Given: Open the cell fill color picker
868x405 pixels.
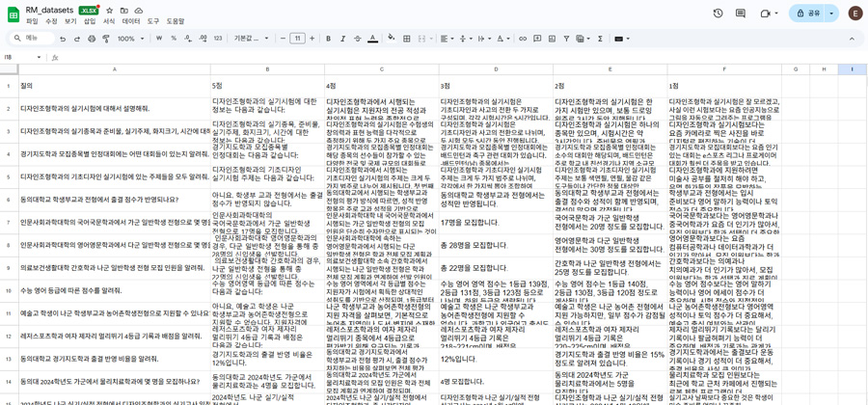Looking at the screenshot, I should (391, 39).
